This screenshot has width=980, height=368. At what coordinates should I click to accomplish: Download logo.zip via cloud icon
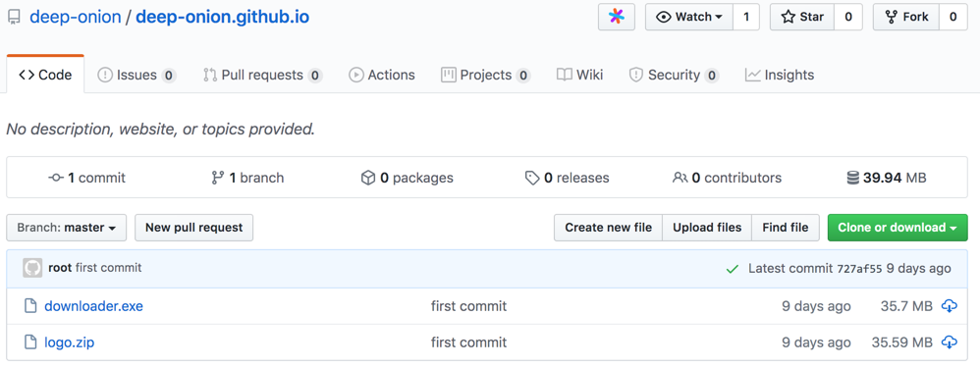point(949,342)
